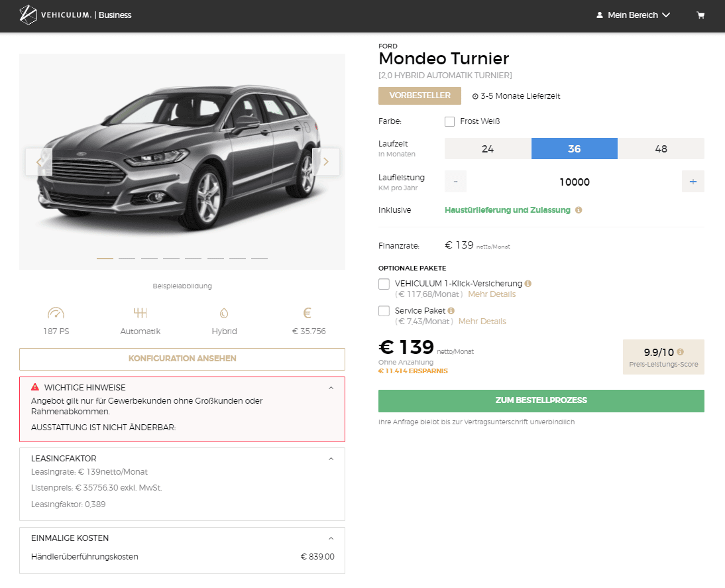The height and width of the screenshot is (588, 725).
Task: Click the 'Händlerüberführungskosten' label
Action: click(85, 557)
